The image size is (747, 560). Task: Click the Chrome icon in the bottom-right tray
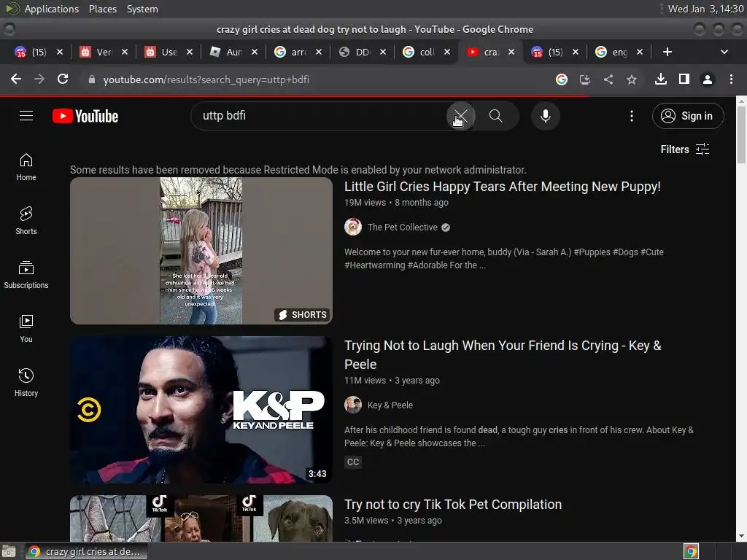click(691, 551)
